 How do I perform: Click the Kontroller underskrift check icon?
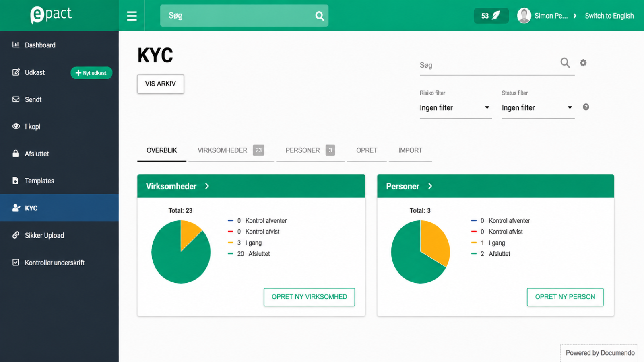16,262
